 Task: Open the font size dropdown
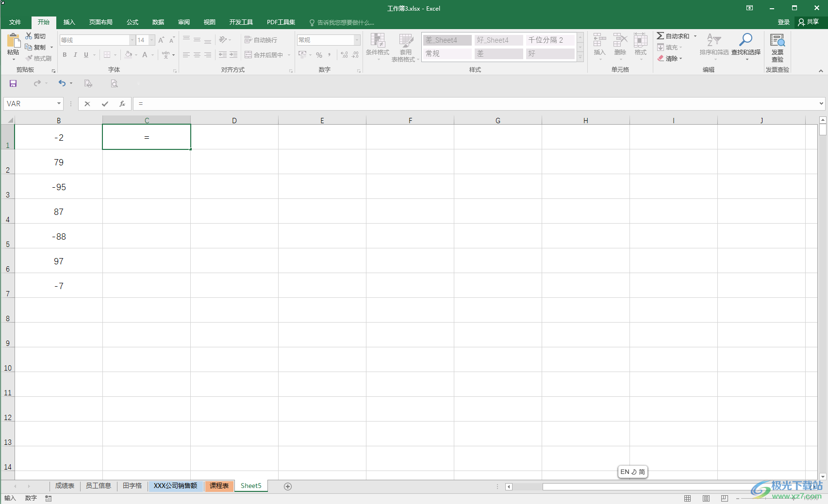pyautogui.click(x=152, y=40)
